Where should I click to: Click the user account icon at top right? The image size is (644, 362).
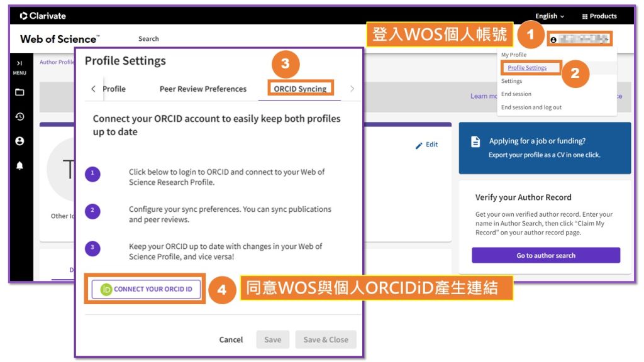click(x=553, y=40)
